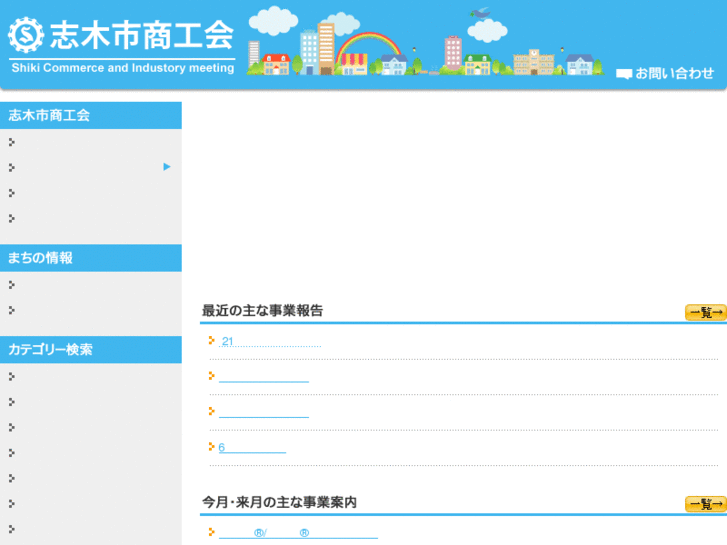This screenshot has height=545, width=727.
Task: Click the 一覧 button for 最近の主な事業報告
Action: [705, 312]
